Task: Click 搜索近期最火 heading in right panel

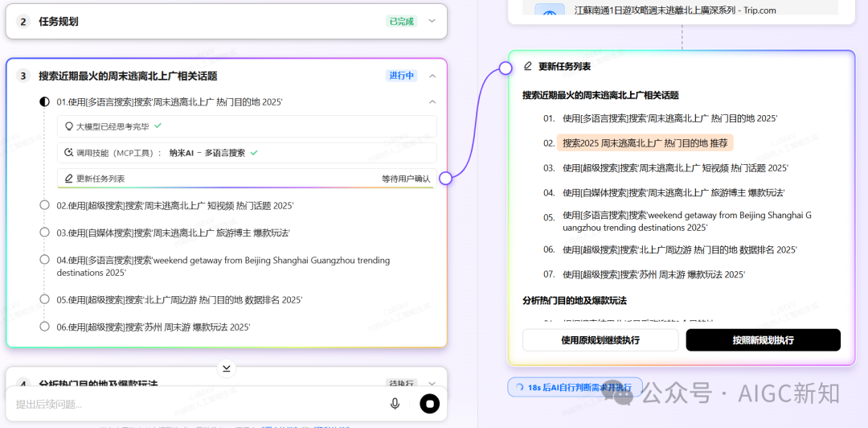Action: click(x=600, y=96)
